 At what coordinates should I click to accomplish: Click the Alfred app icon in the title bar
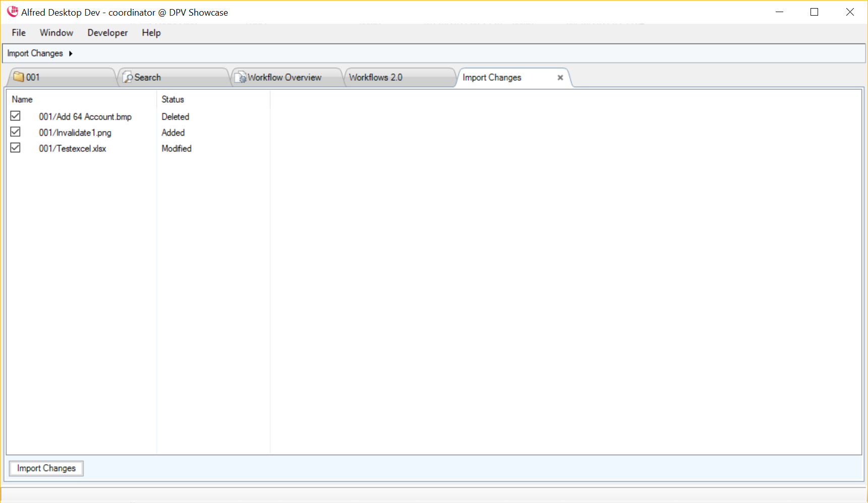click(12, 12)
